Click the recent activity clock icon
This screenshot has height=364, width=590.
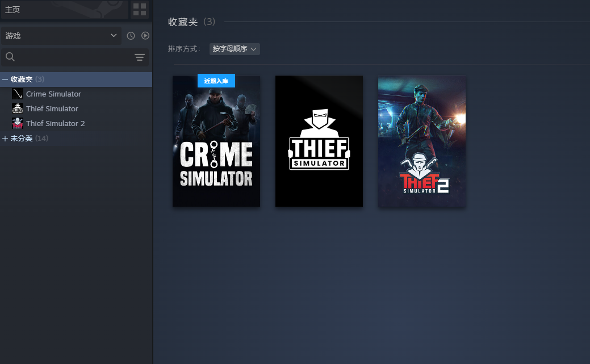click(131, 36)
